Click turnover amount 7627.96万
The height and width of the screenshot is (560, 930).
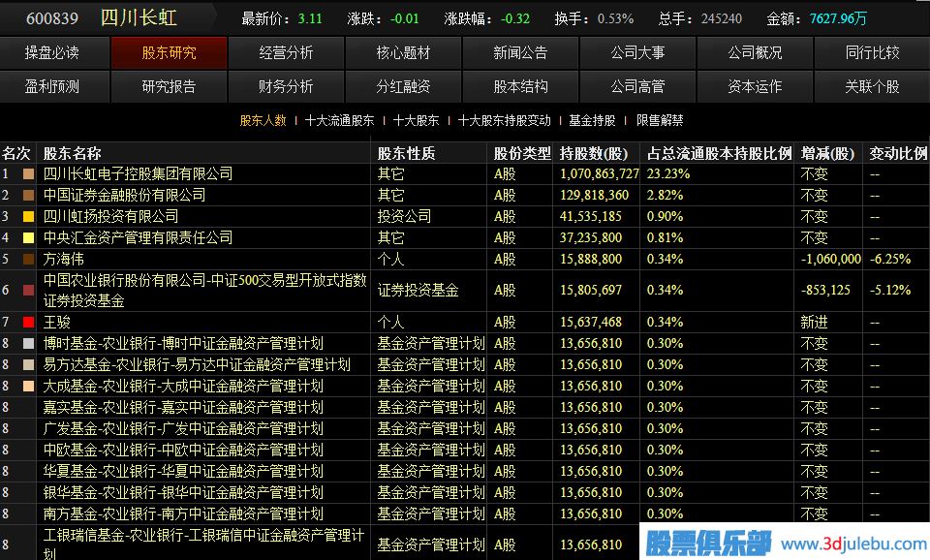pos(838,19)
